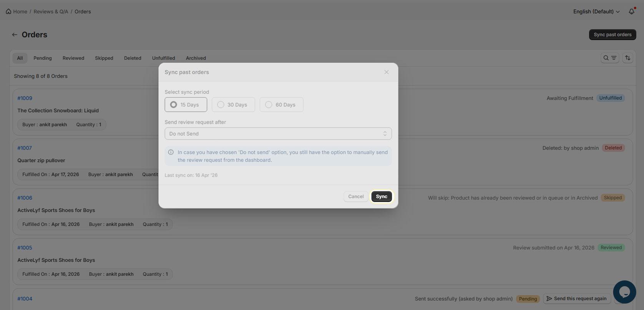
Task: Click 'Review submitted on Apr 16, 2026' text
Action: [x=554, y=248]
